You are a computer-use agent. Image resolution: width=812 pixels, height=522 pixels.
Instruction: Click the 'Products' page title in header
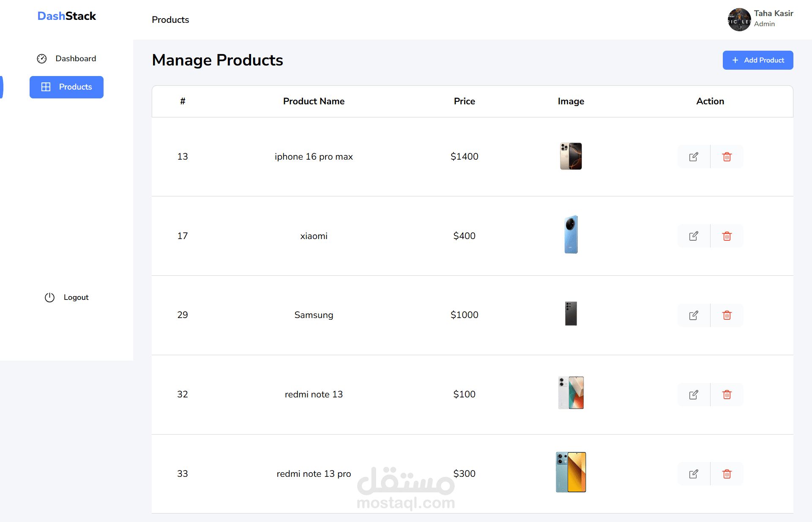170,20
